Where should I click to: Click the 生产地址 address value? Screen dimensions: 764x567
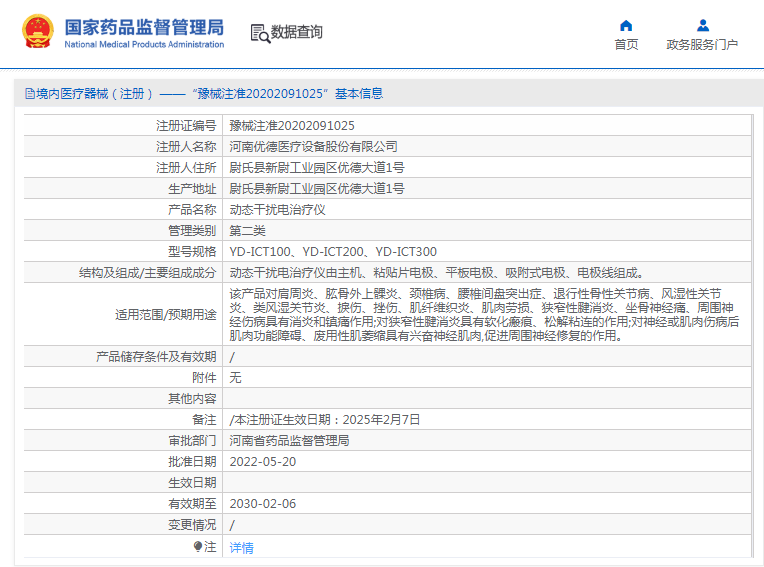pos(317,189)
